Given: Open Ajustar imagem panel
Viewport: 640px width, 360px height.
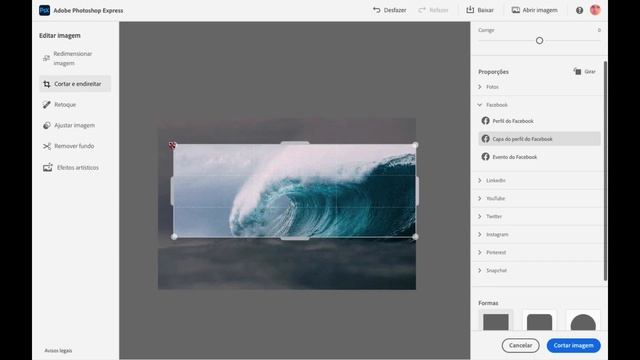Looking at the screenshot, I should tap(75, 125).
